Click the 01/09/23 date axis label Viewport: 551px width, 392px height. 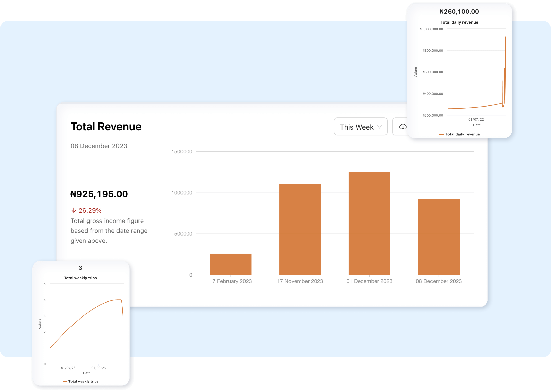click(98, 368)
